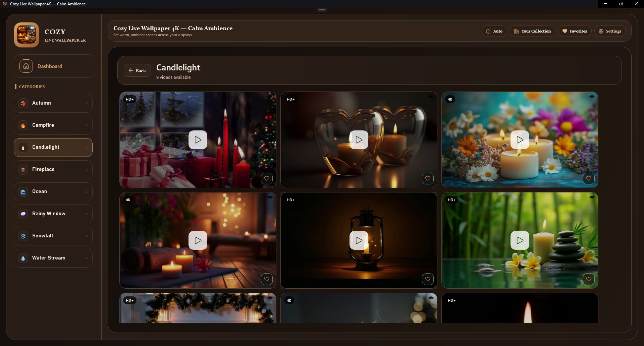Go back using the Back button
The width and height of the screenshot is (644, 346).
pos(137,70)
